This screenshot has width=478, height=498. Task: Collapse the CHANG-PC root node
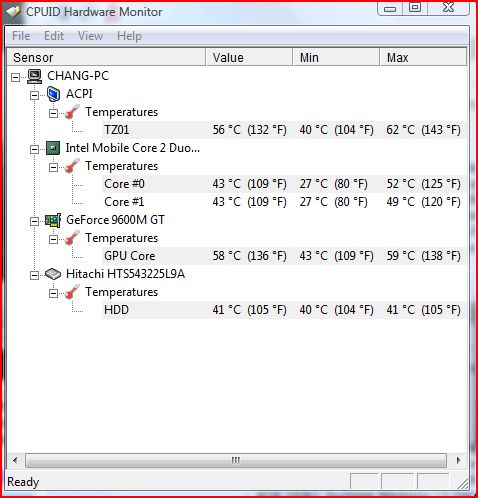click(15, 77)
